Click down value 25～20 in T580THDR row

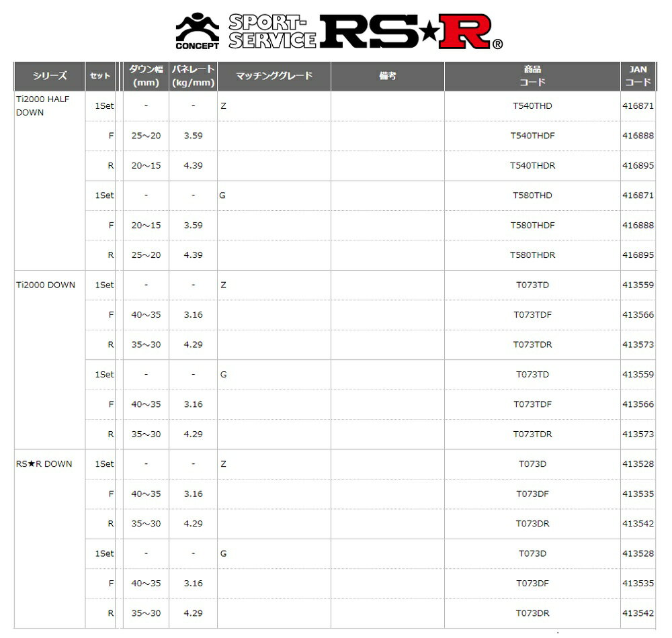[x=146, y=255]
